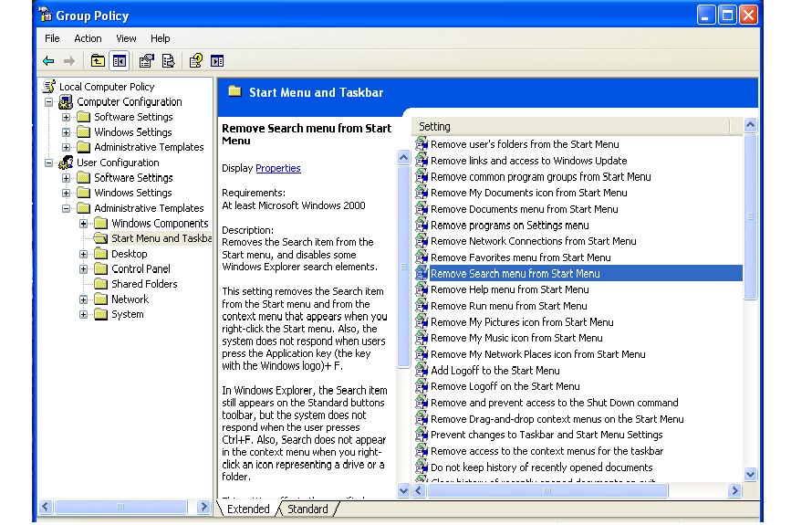Select Remove and prevent access to Shut Down
Screen dimensions: 812x525
[554, 402]
